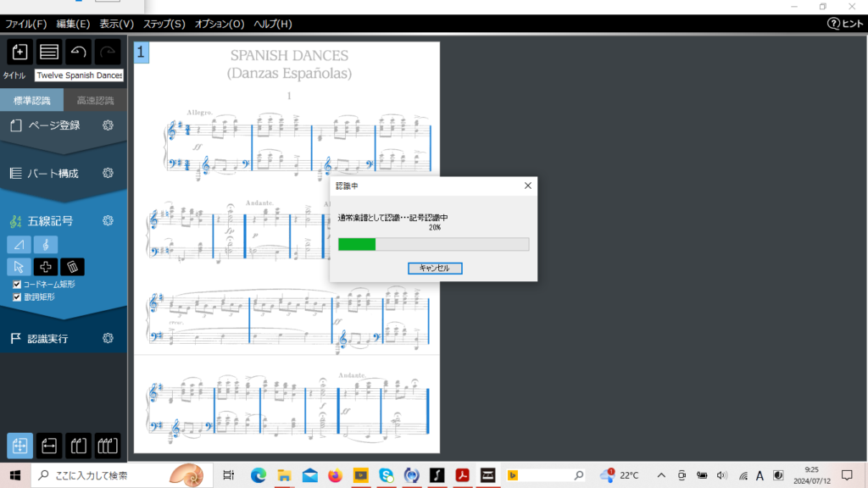
Task: Click the trash can delete tool
Action: point(73,267)
